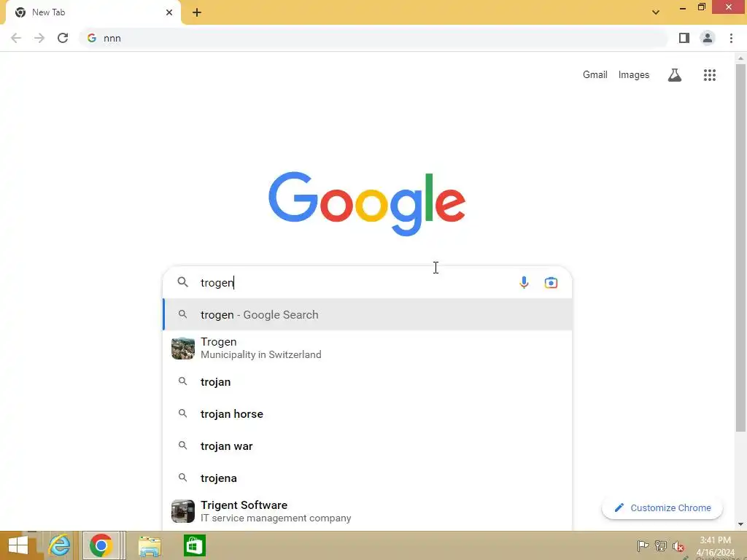Click the scrollbar up arrow
This screenshot has height=560, width=747.
coord(740,58)
